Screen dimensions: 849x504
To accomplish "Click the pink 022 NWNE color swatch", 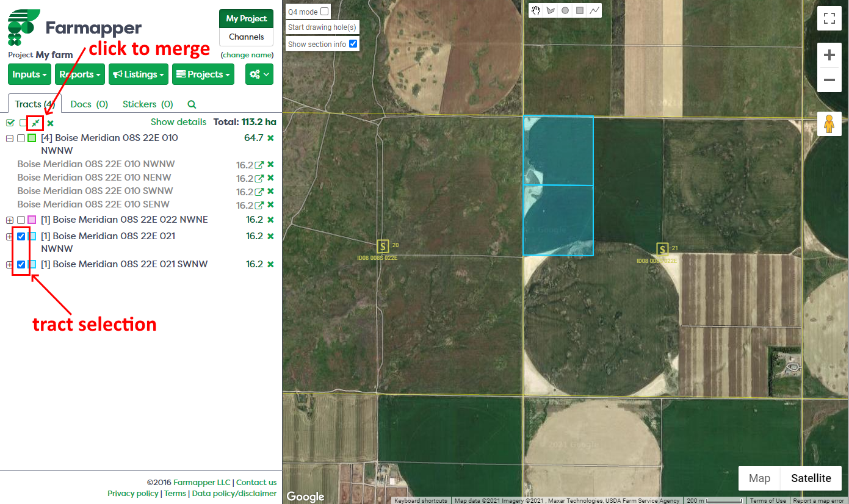I will pos(32,220).
